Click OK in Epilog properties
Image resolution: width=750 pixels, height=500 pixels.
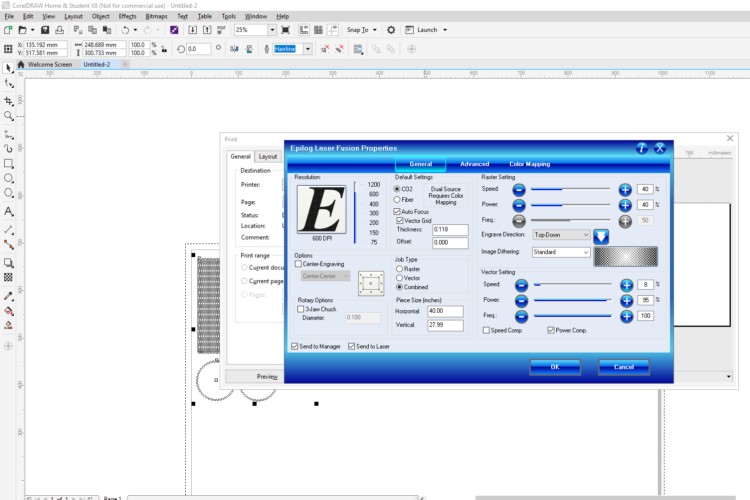555,367
